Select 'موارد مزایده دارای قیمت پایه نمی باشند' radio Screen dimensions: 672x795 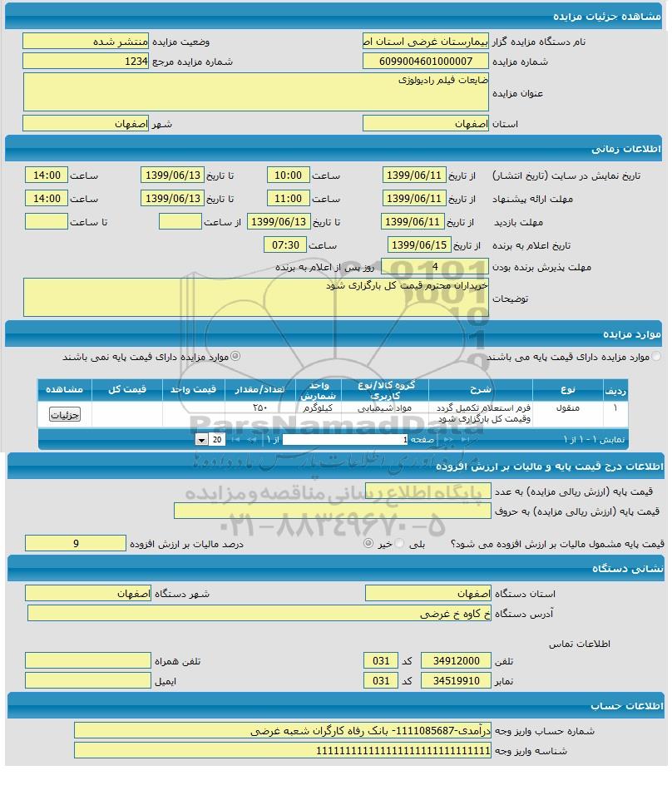235,357
